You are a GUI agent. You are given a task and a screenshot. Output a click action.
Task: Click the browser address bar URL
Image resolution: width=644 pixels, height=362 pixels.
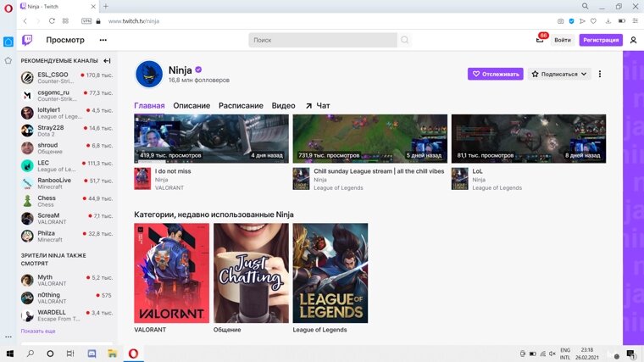point(134,21)
